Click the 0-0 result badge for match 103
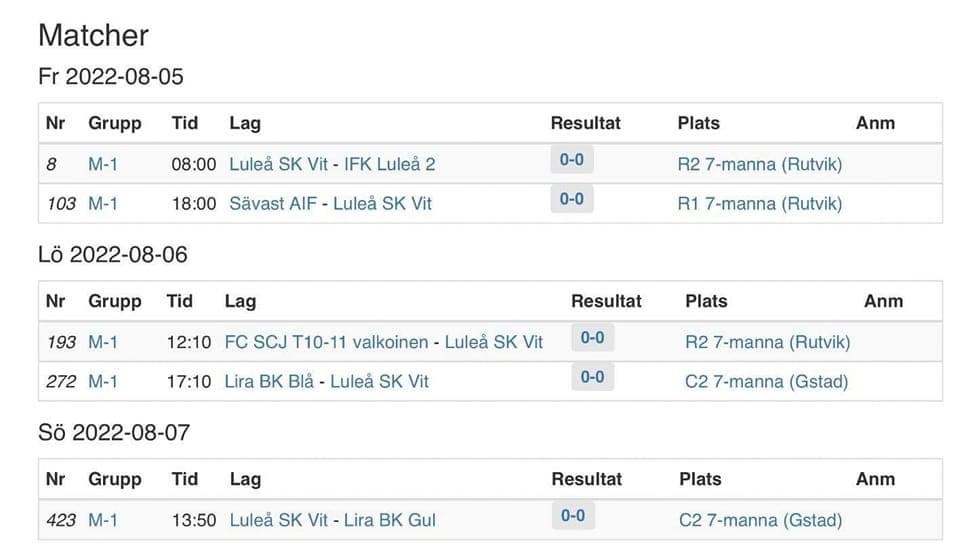Viewport: 960px width, 556px height. pos(571,199)
